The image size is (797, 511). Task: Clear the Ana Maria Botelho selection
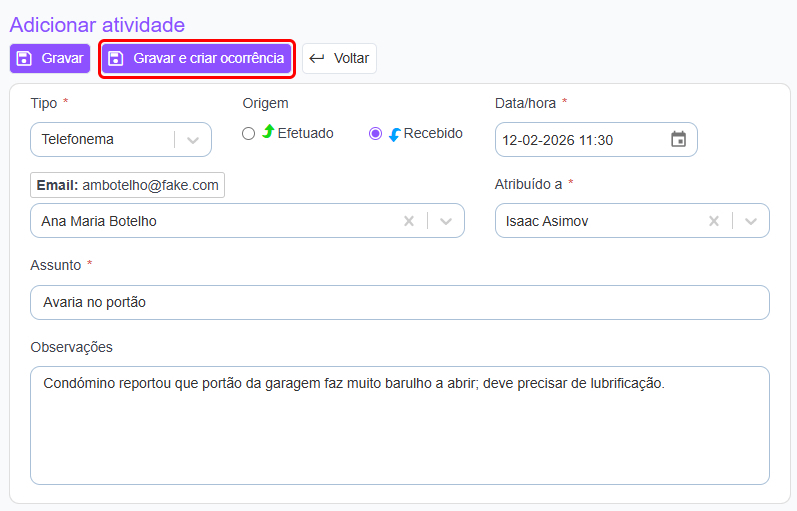click(408, 221)
